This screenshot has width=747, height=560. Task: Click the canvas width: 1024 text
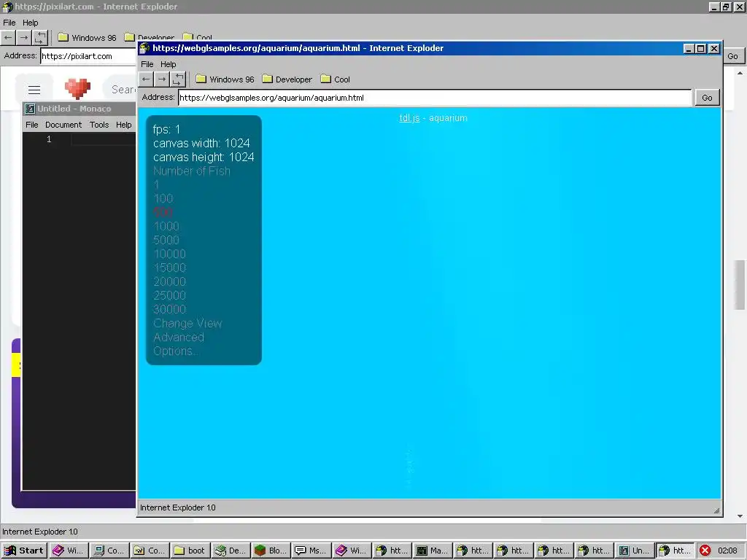[201, 144]
